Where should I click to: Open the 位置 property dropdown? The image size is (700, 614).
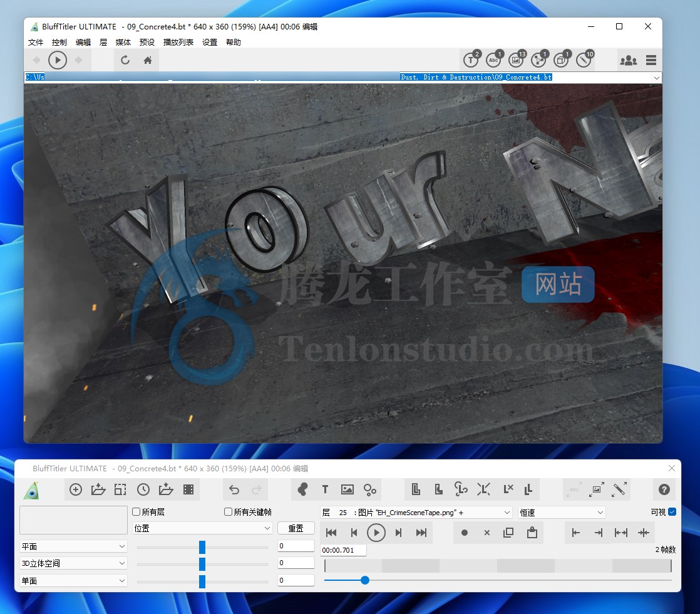[x=202, y=528]
